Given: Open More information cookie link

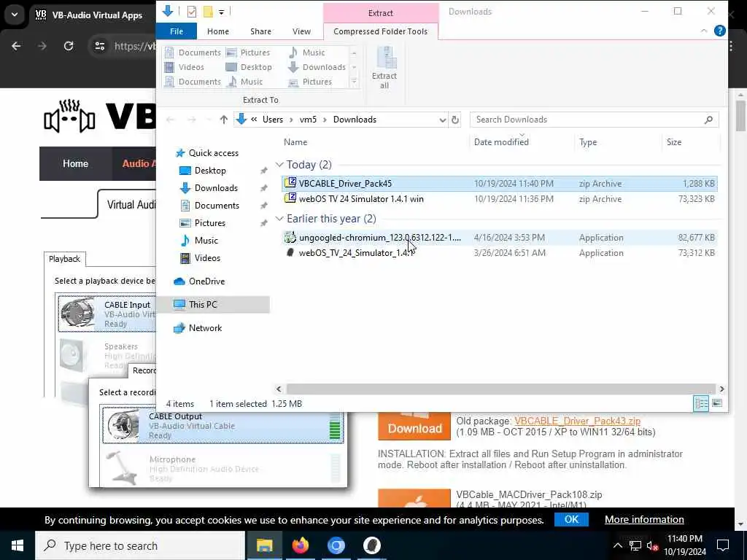Looking at the screenshot, I should point(644,519).
